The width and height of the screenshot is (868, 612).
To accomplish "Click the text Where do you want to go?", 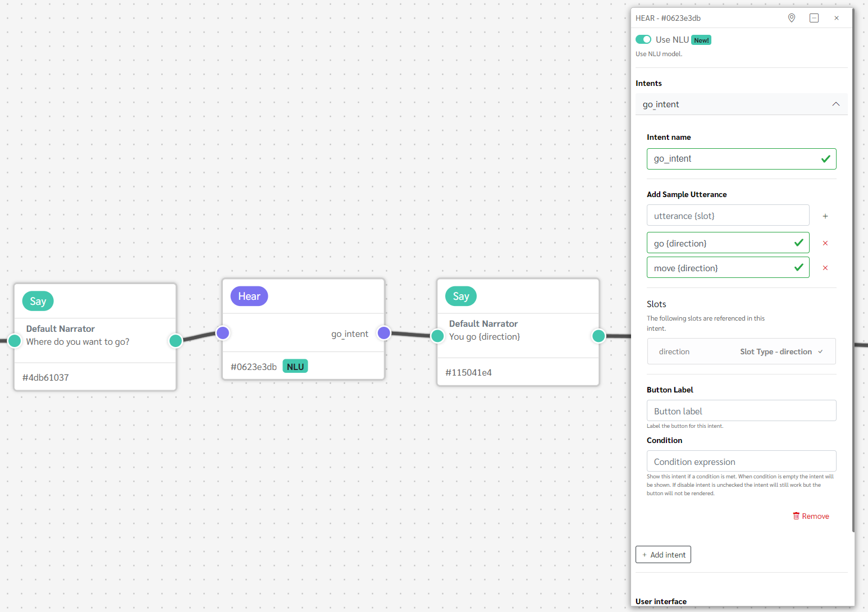I will pos(78,342).
